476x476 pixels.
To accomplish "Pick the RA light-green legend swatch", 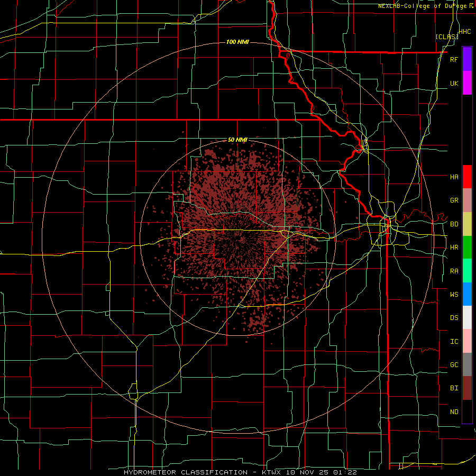I will point(467,271).
